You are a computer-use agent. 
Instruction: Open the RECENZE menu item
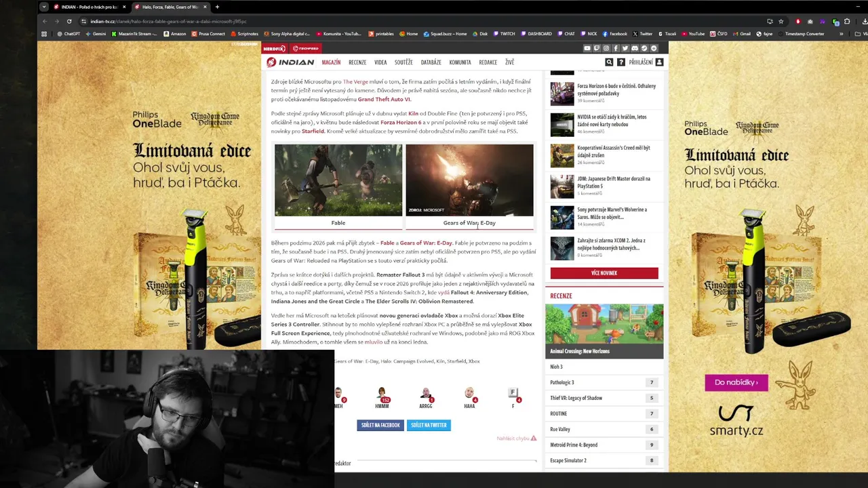[x=357, y=62]
